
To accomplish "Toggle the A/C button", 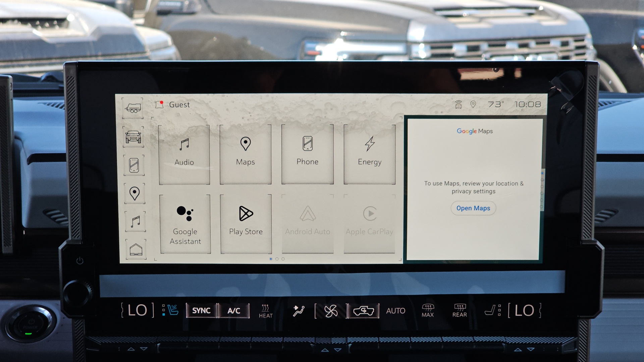I will 234,311.
